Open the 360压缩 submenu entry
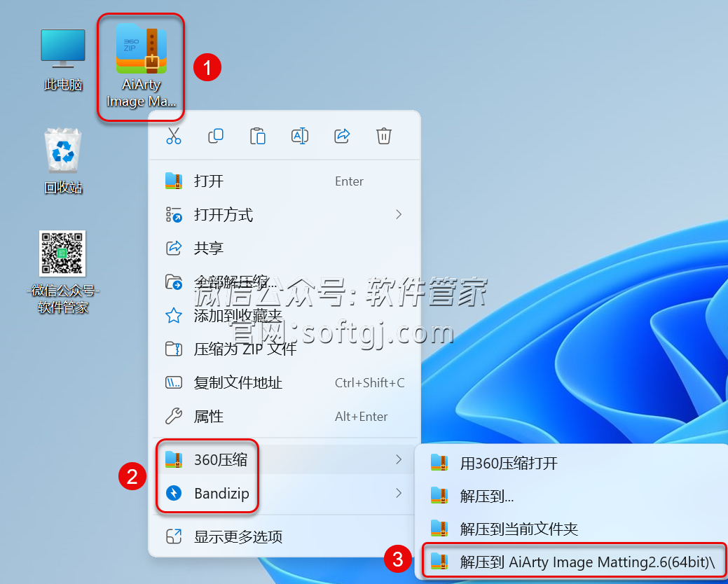The image size is (728, 584). coord(284,459)
